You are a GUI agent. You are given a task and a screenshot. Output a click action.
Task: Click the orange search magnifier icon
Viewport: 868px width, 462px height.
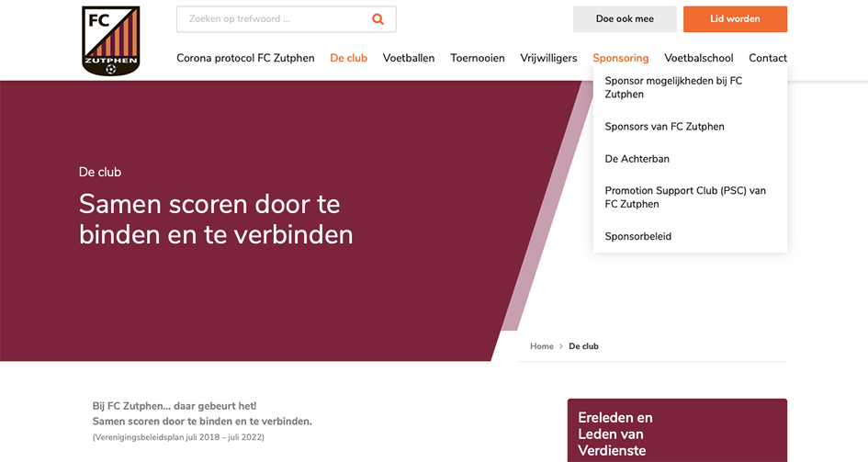point(378,19)
